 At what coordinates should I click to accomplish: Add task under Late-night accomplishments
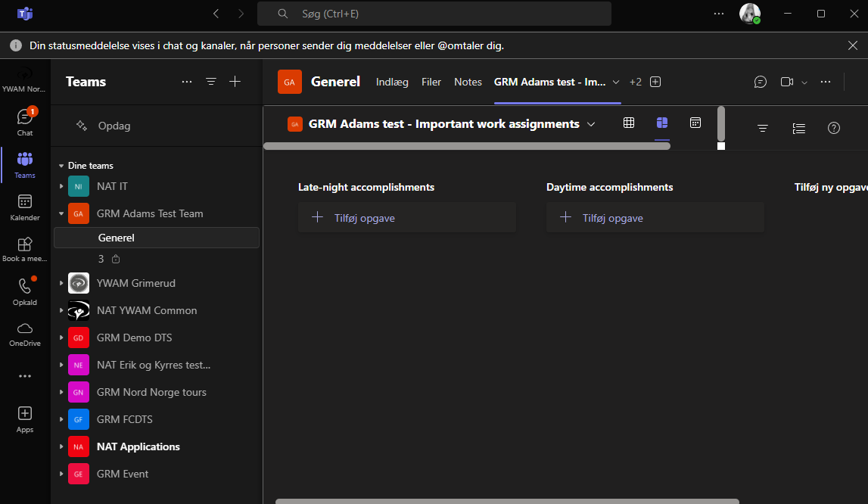(x=407, y=218)
